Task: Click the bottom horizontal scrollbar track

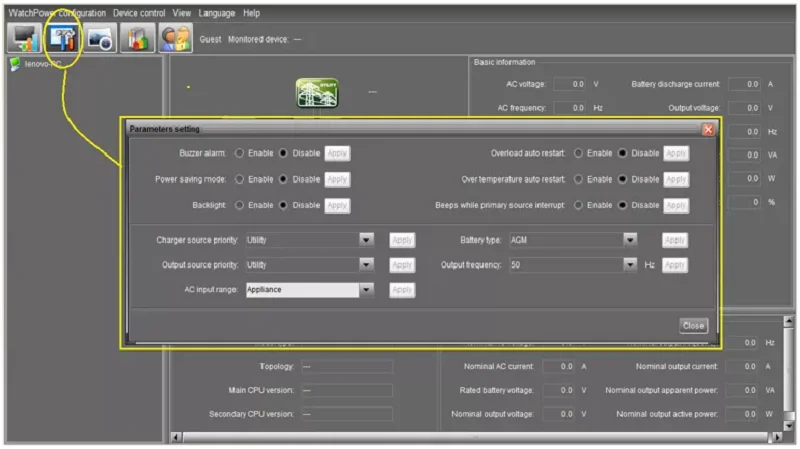Action: click(x=470, y=437)
